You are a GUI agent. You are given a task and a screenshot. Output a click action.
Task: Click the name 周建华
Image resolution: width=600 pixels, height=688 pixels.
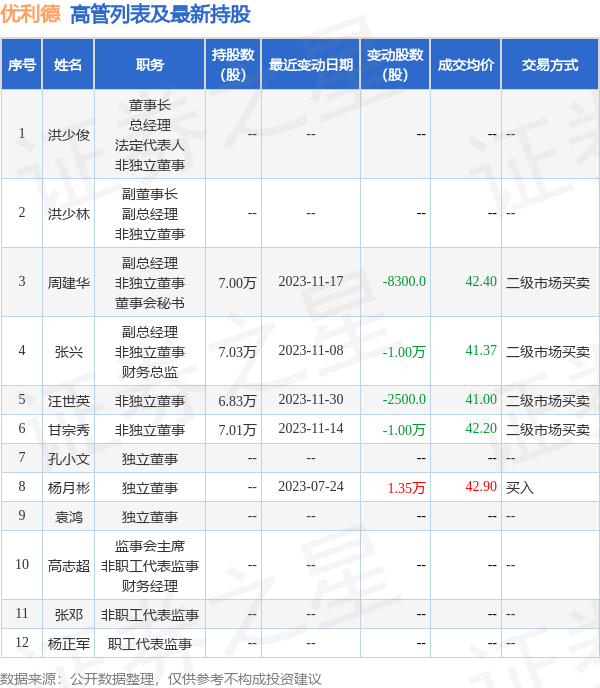69,283
